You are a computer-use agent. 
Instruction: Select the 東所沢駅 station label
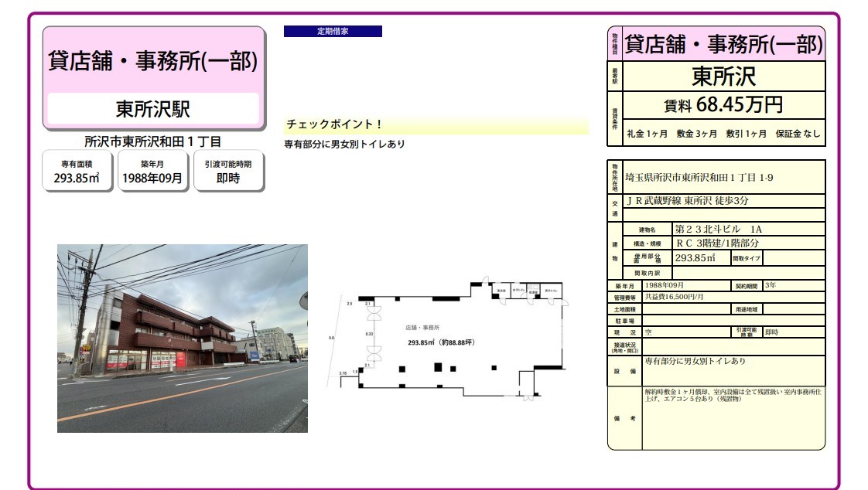tap(153, 109)
